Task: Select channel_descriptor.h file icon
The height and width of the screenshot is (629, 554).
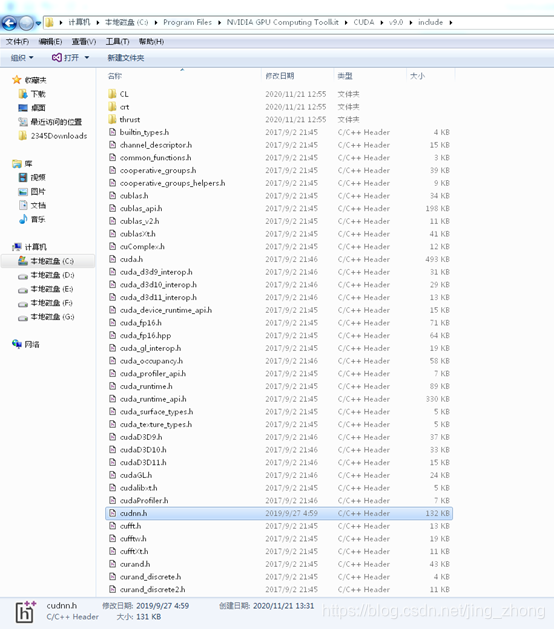Action: [x=113, y=145]
